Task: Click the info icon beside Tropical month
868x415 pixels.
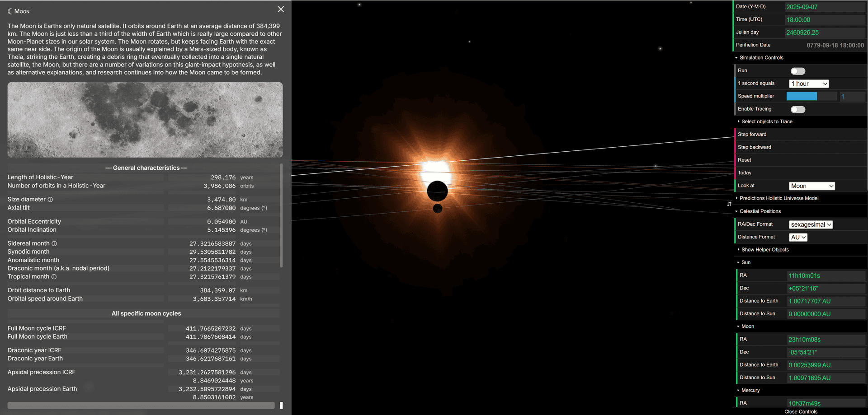Action: click(x=54, y=276)
